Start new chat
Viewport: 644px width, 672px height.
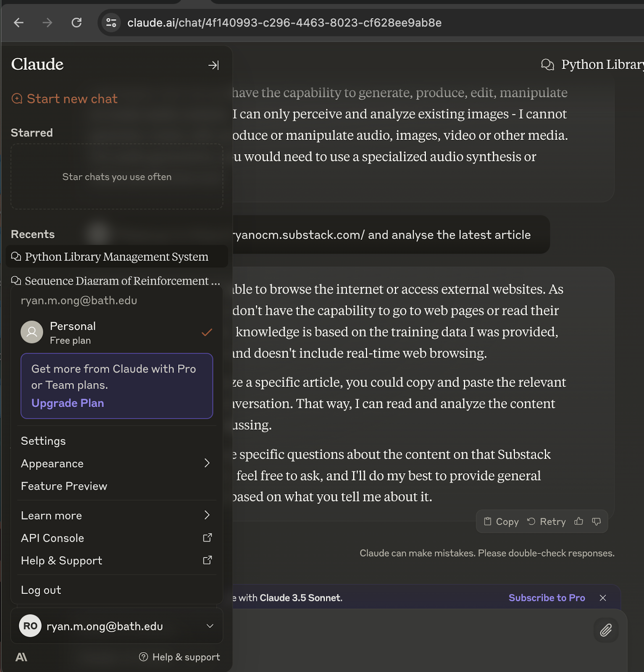point(64,99)
